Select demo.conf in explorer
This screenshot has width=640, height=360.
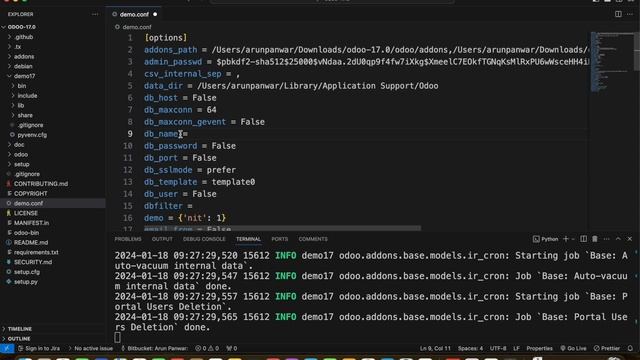53,203
